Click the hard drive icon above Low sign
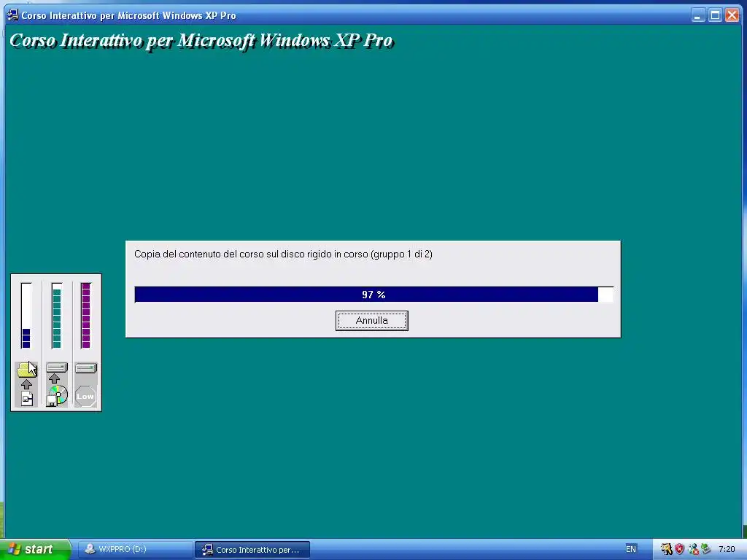Screen dimensions: 747x560 click(x=86, y=367)
